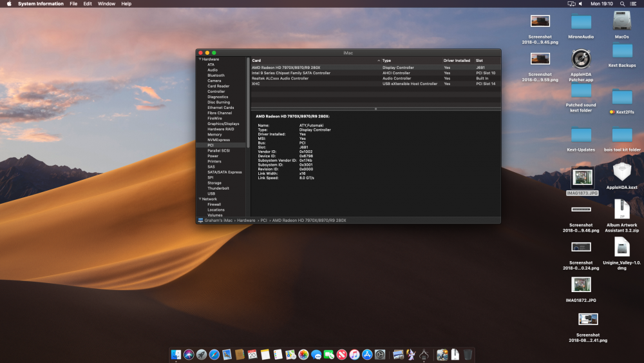The image size is (644, 363).
Task: Select Audio in the Hardware sidebar
Action: tap(213, 70)
